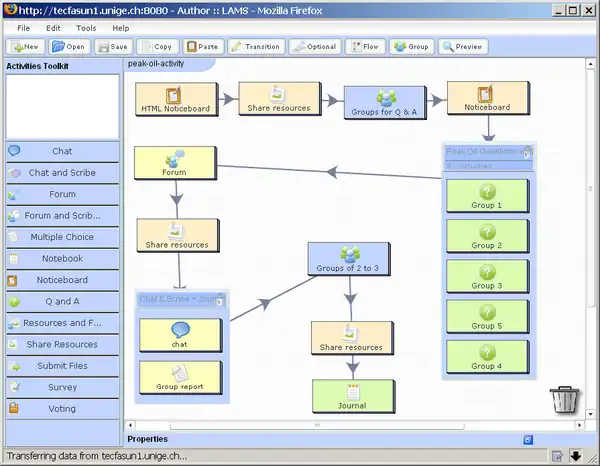Click the Properties panel blue corner icon
This screenshot has height=466, width=600.
click(528, 439)
